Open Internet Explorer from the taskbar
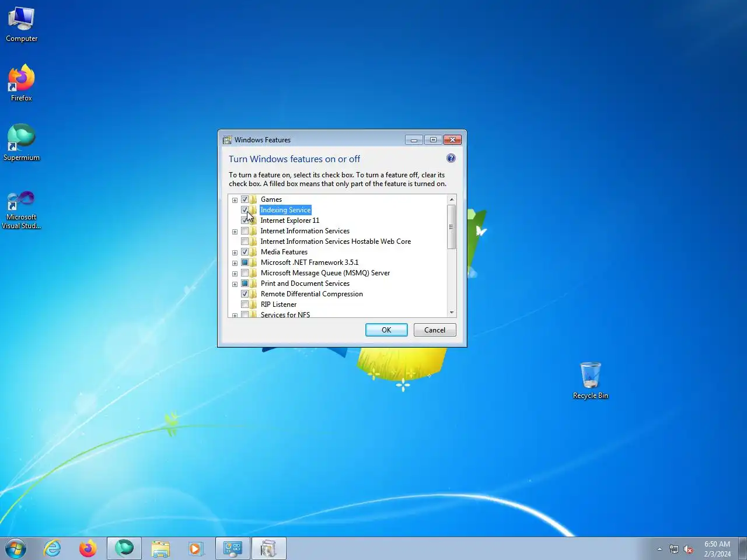Image resolution: width=747 pixels, height=560 pixels. pos(53,548)
